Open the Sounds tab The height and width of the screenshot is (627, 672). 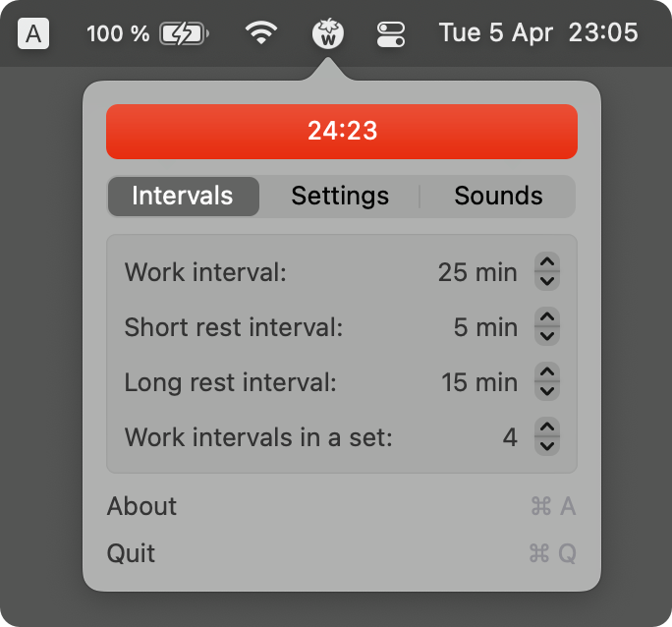498,196
